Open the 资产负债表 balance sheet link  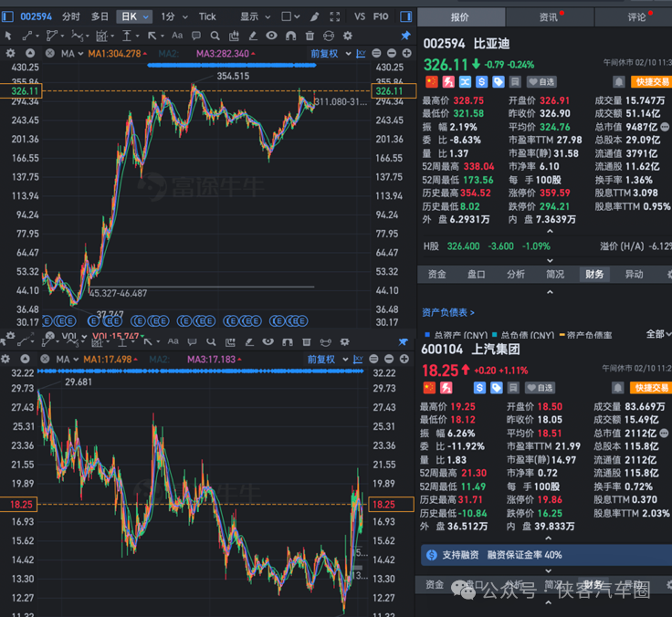click(x=448, y=312)
